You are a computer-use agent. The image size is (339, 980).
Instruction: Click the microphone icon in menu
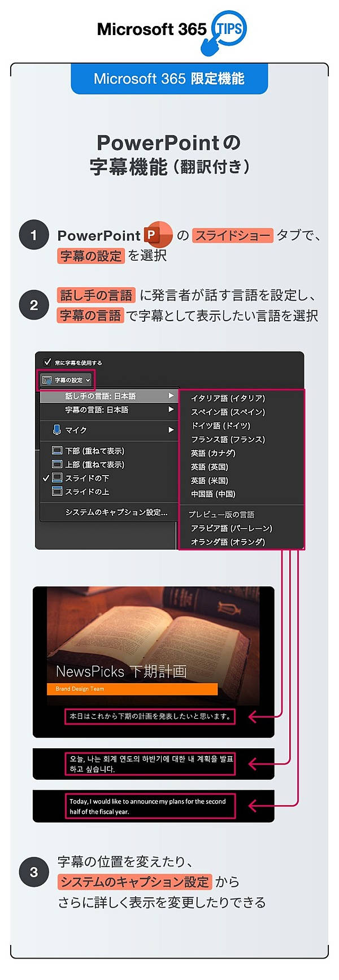click(56, 430)
